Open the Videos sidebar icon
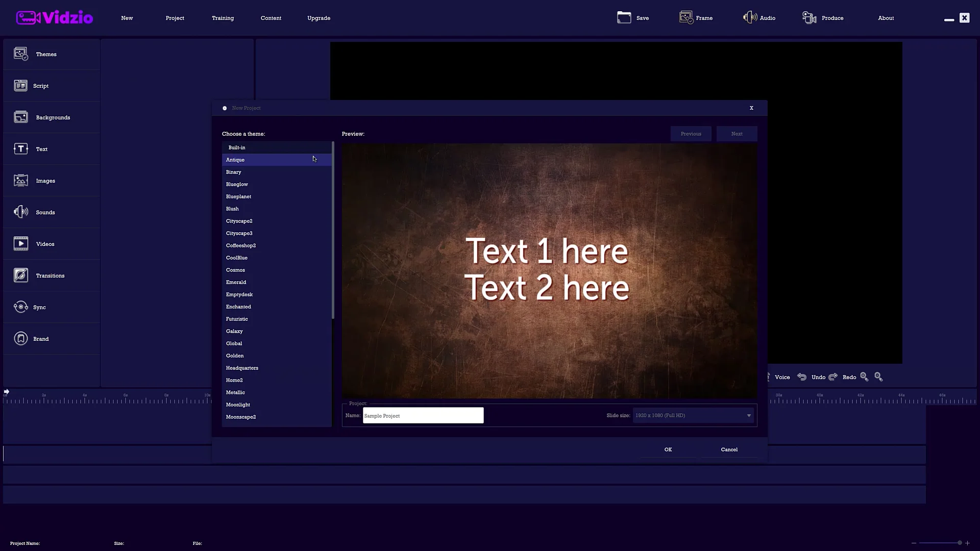980x551 pixels. [21, 243]
